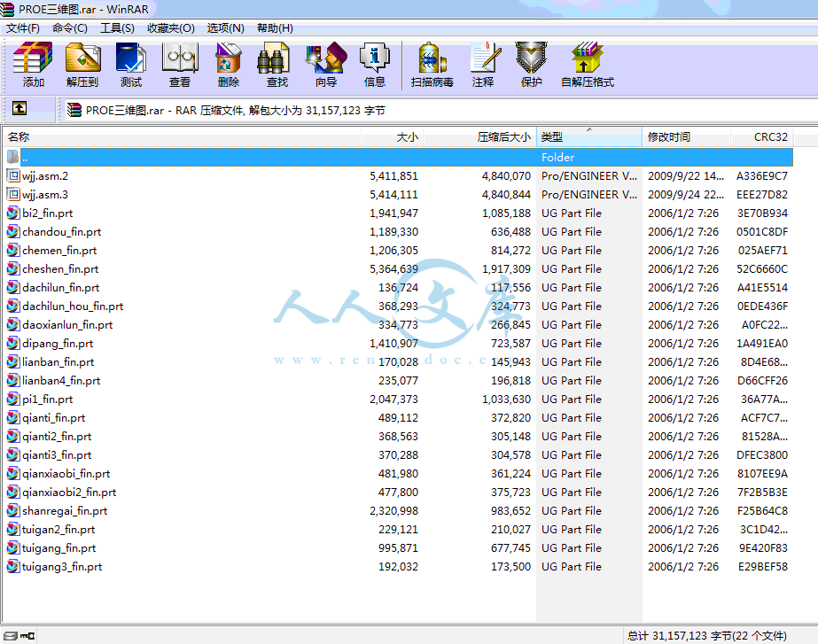Click the drive icon in status bar
The image size is (818, 644).
11,636
